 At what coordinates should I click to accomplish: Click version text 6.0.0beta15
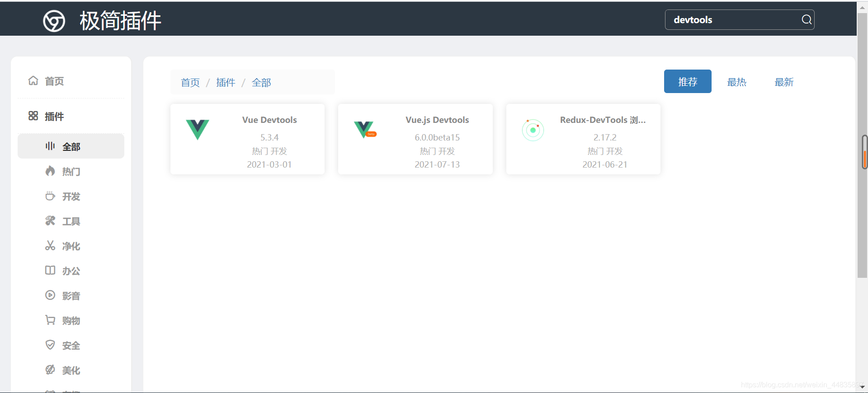point(437,137)
